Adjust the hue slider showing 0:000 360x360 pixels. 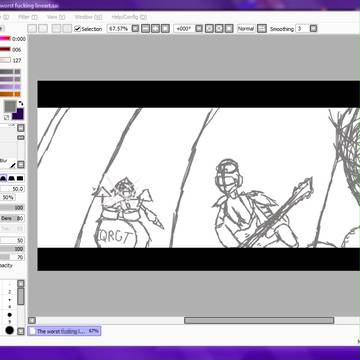click(5, 39)
